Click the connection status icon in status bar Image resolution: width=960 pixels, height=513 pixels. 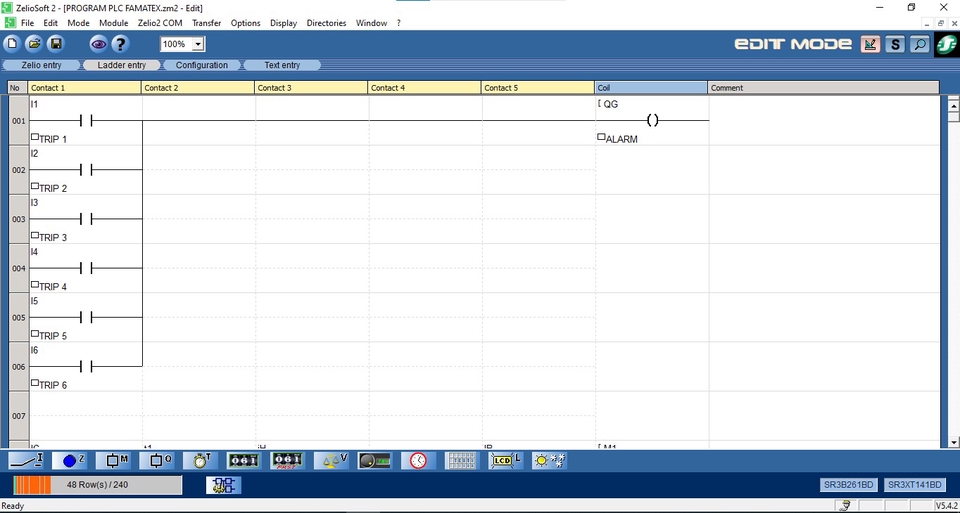point(846,506)
